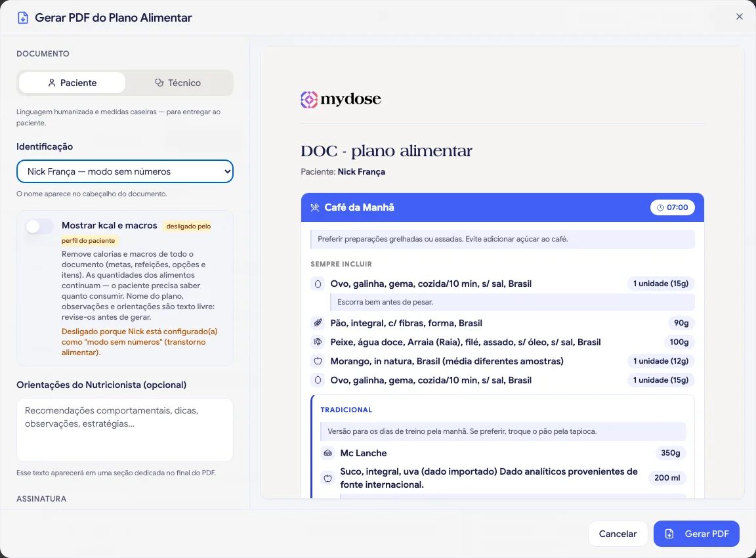The width and height of the screenshot is (756, 558).
Task: Click the PDF document icon in dialog title
Action: coord(23,18)
